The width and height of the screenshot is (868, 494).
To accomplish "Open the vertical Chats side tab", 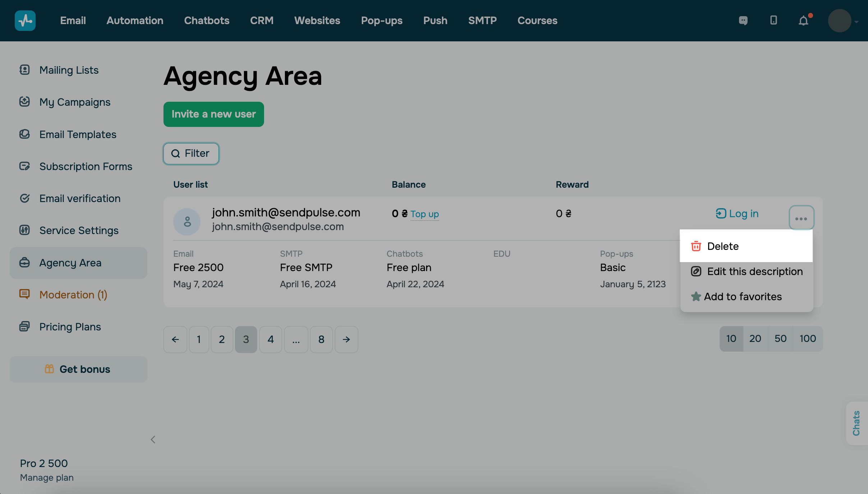I will coord(857,423).
